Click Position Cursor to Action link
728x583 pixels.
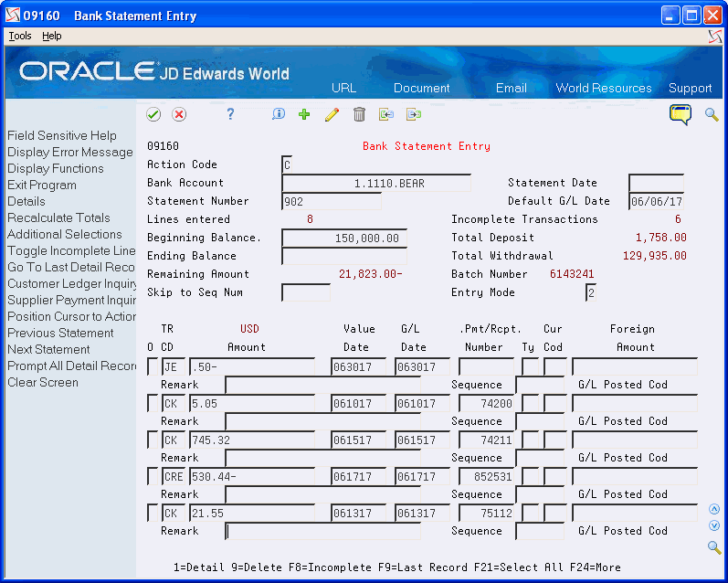point(71,317)
